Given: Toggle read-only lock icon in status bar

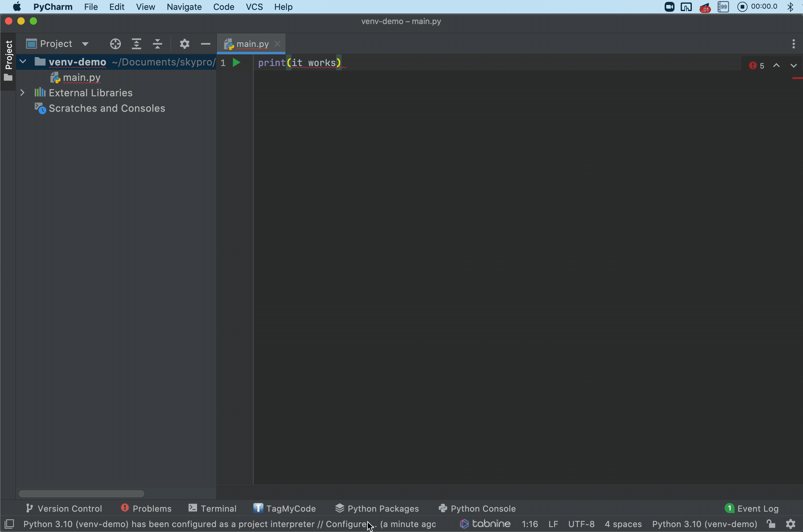Looking at the screenshot, I should click(x=771, y=524).
